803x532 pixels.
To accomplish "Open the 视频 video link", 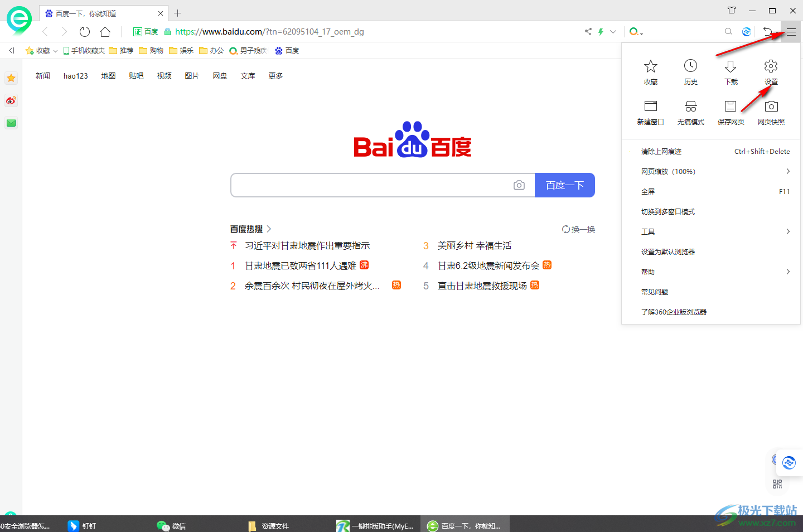I will (x=164, y=76).
